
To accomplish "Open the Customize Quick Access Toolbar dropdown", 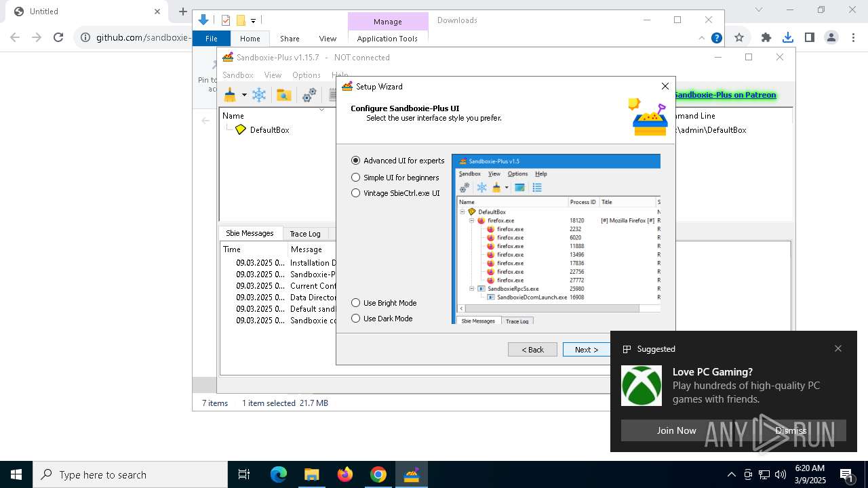I will [253, 21].
